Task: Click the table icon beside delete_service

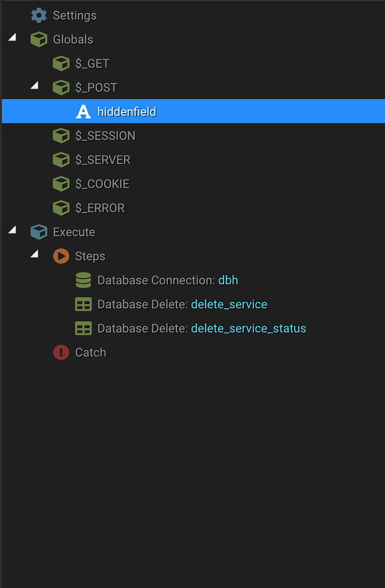Action: pyautogui.click(x=83, y=304)
